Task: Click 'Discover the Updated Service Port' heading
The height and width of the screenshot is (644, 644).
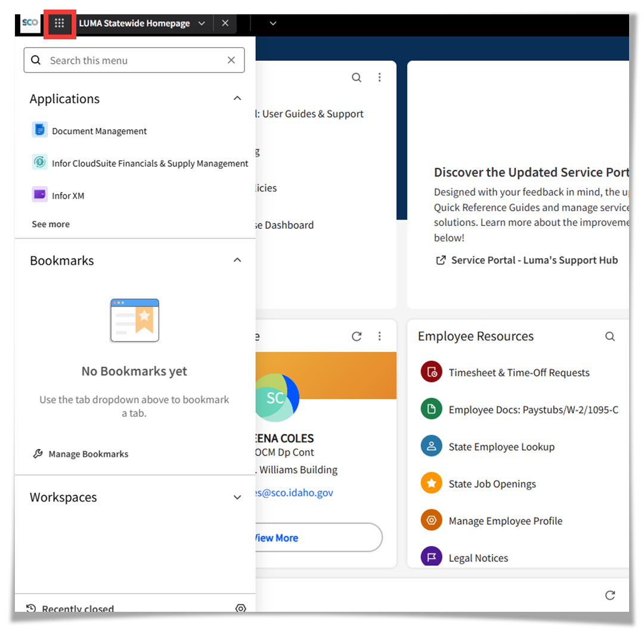Action: (x=531, y=172)
